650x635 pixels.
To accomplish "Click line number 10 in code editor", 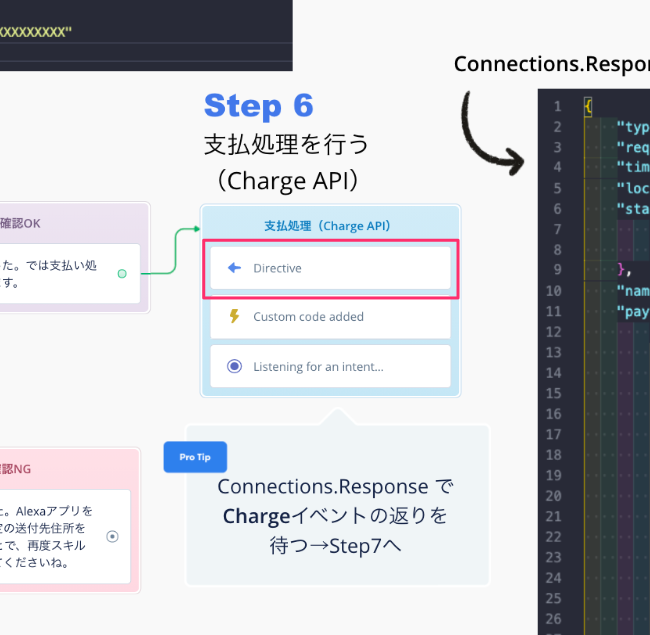I will 553,291.
